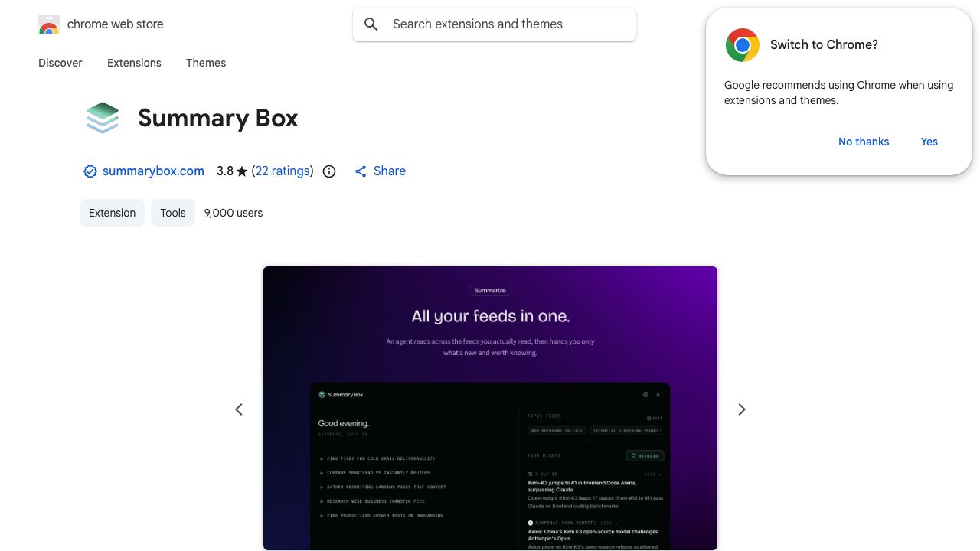Open the Extensions tab
The image size is (980, 551).
click(x=134, y=63)
